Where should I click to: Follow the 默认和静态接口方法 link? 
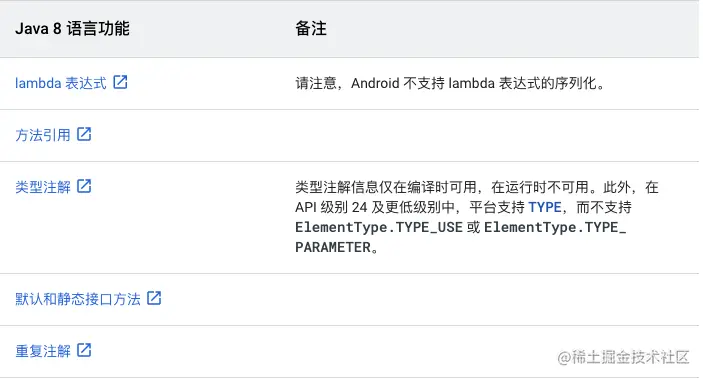(78, 299)
